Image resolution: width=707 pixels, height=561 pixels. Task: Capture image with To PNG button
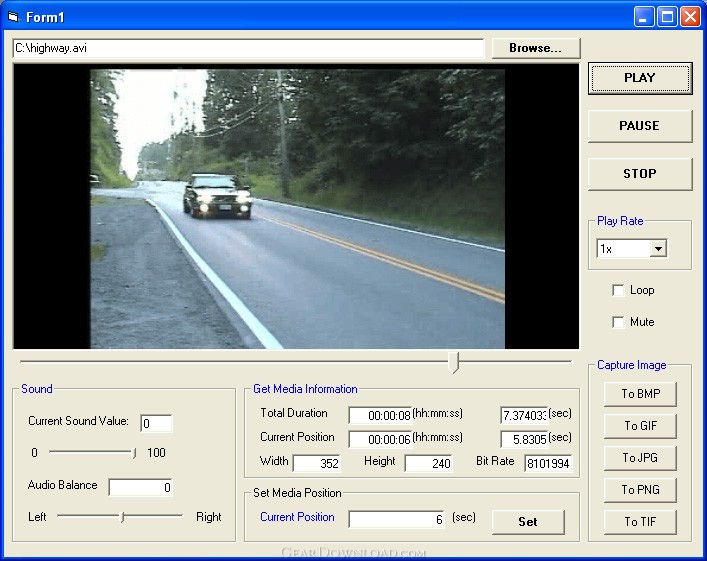pos(640,490)
